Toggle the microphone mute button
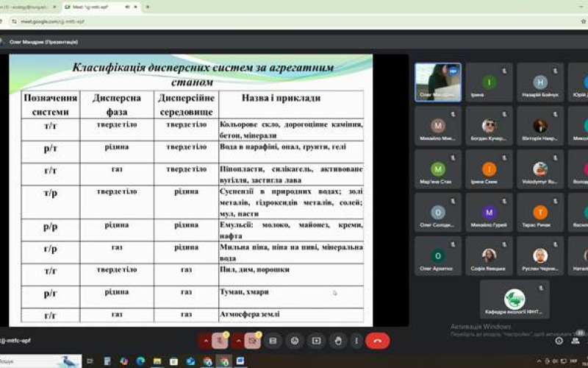This screenshot has width=588, height=368. (220, 341)
